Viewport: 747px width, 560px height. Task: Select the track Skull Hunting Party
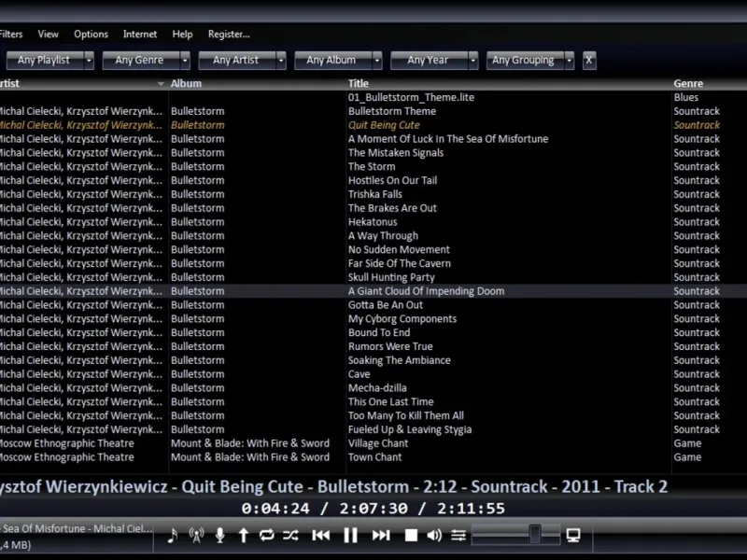391,277
